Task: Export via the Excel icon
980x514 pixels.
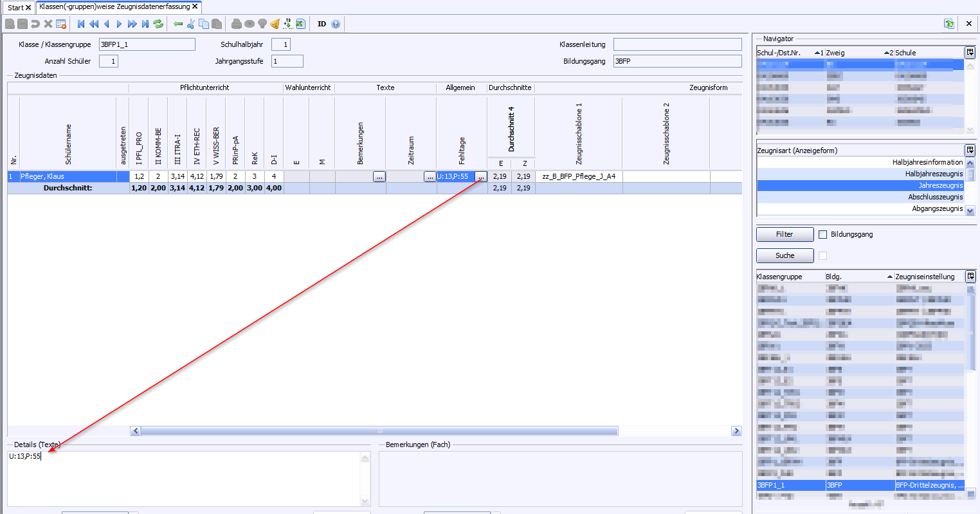Action: [x=300, y=24]
